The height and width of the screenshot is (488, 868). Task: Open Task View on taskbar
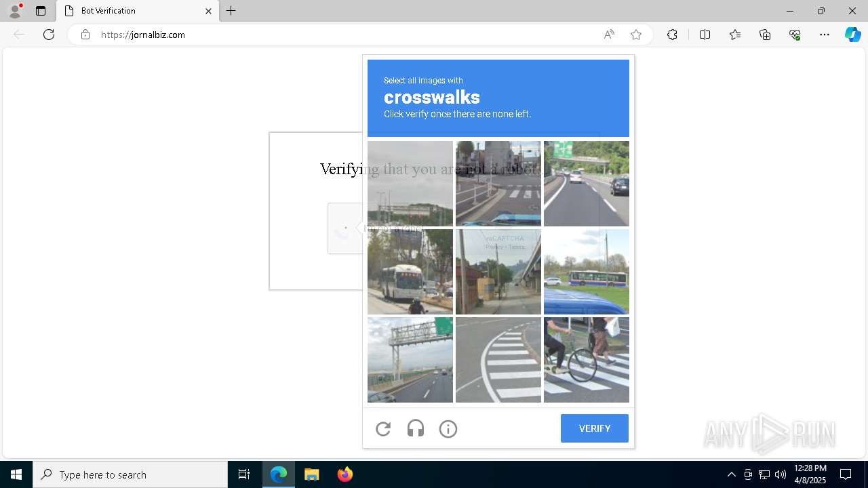click(x=244, y=474)
